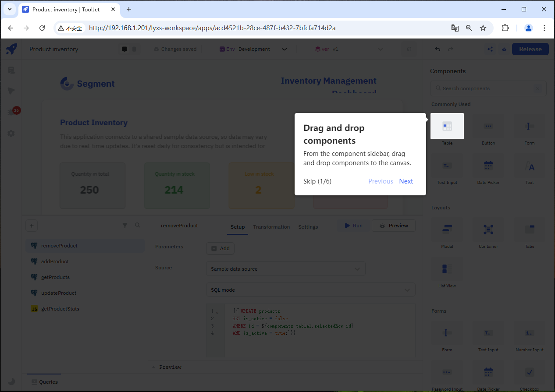The image size is (555, 392).
Task: Switch to desktop layout view
Action: (125, 49)
